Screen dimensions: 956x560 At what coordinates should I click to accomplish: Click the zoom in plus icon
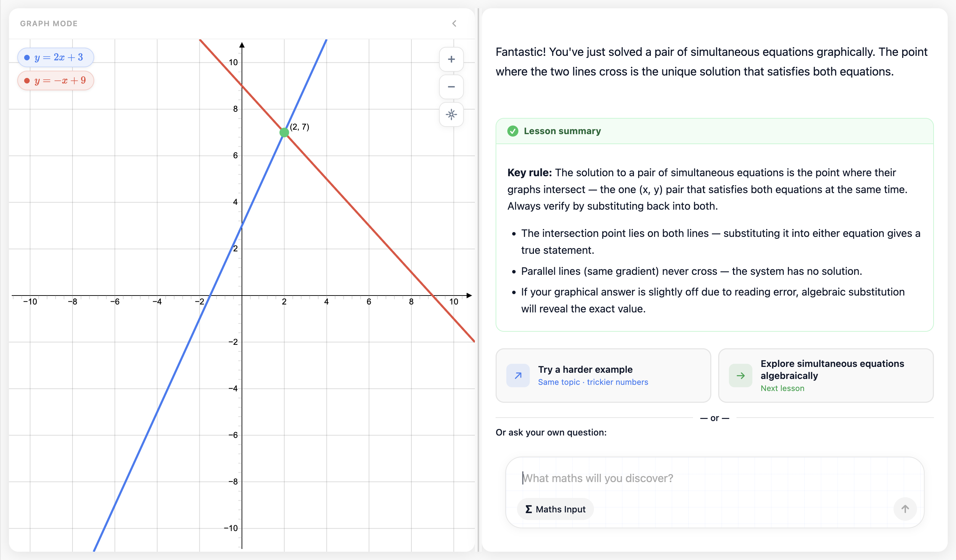coord(451,59)
